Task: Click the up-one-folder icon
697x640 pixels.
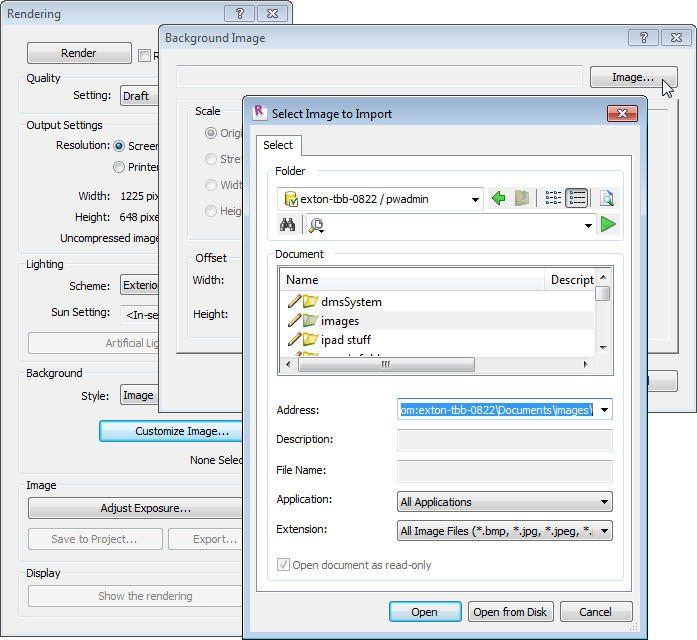Action: click(x=522, y=199)
